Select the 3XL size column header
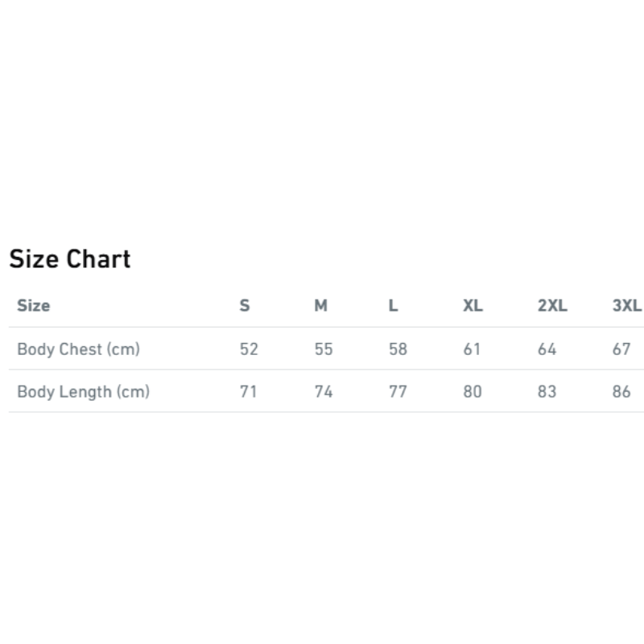644x644 pixels. (626, 306)
